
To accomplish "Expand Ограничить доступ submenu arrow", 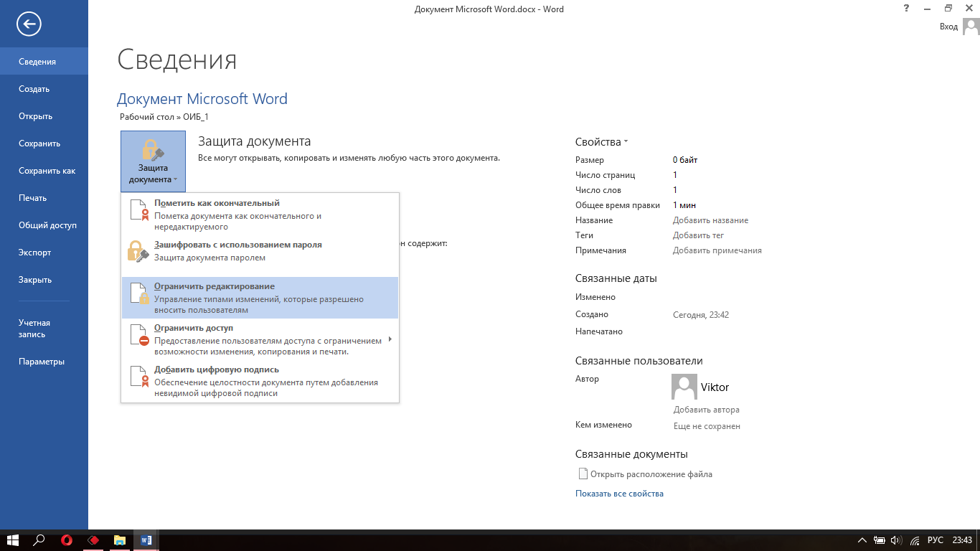I will point(390,339).
